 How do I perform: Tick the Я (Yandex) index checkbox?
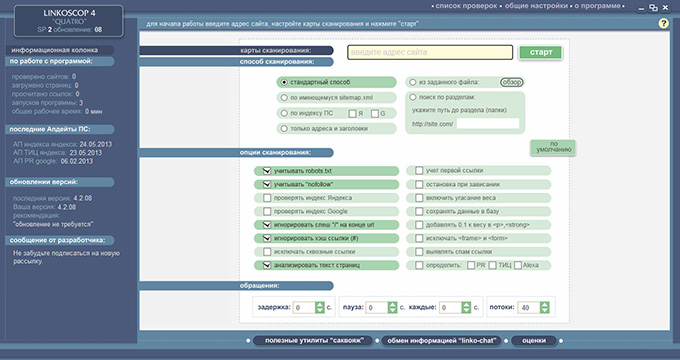[x=352, y=114]
